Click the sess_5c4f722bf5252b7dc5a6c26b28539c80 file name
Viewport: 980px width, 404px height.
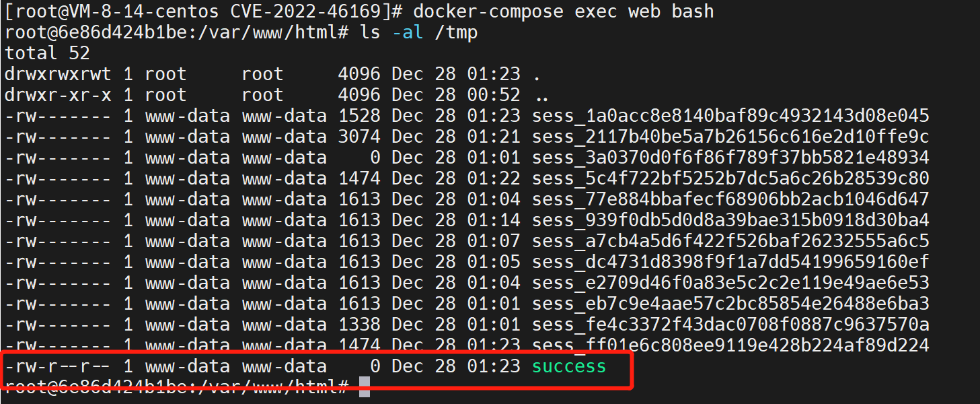pos(730,178)
